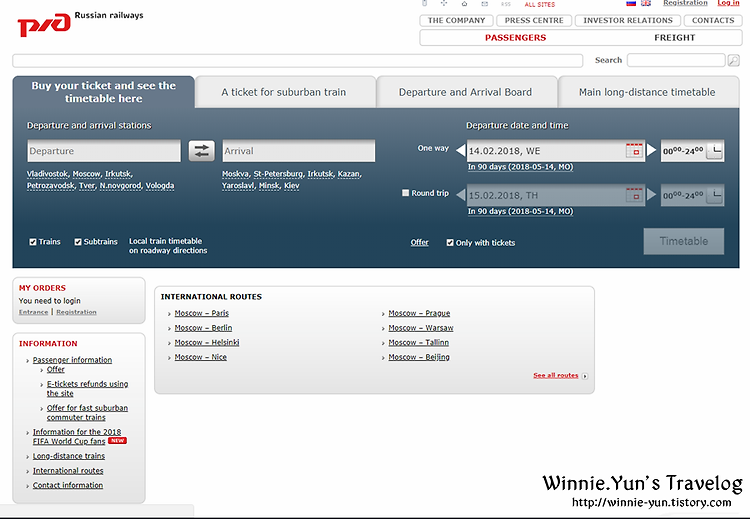Go to previous round trip date

pyautogui.click(x=461, y=195)
